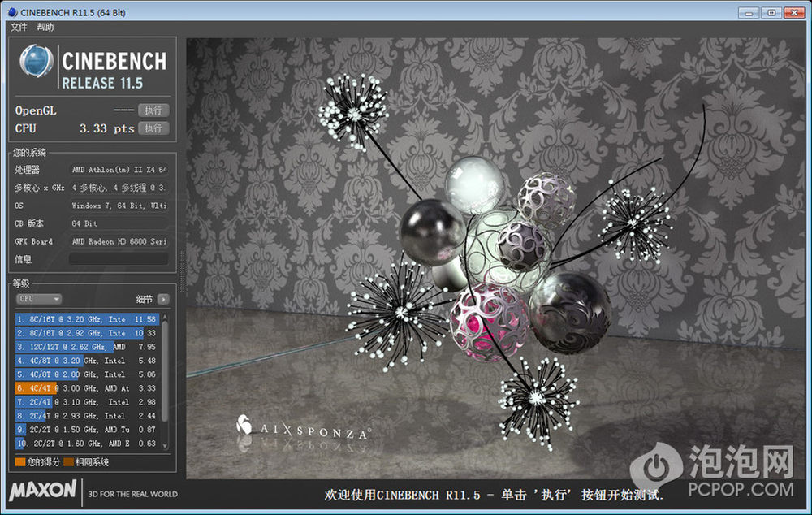Select ranking row 2 scoring 10.33

87,333
